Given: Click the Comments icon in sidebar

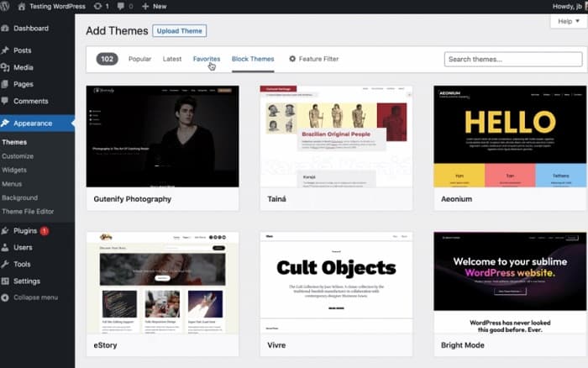Looking at the screenshot, I should click(x=5, y=101).
